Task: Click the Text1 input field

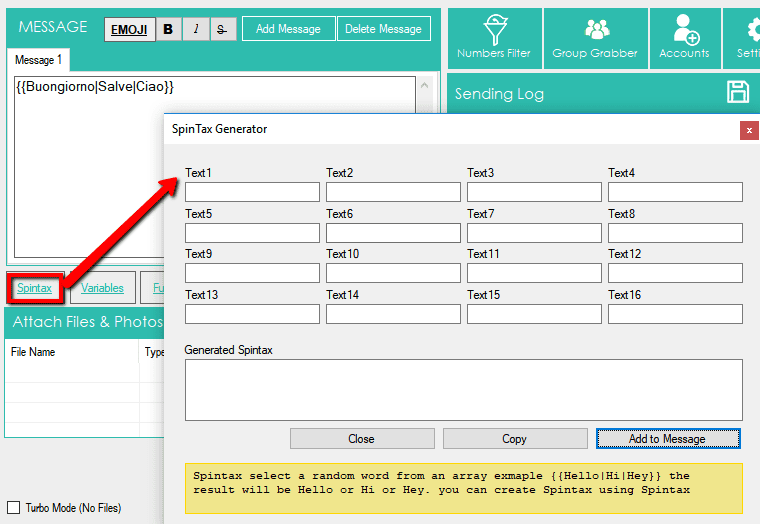Action: (252, 192)
